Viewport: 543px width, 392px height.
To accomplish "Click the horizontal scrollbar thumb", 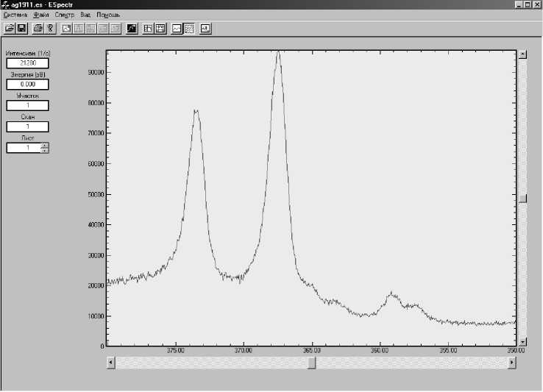I will pyautogui.click(x=312, y=363).
